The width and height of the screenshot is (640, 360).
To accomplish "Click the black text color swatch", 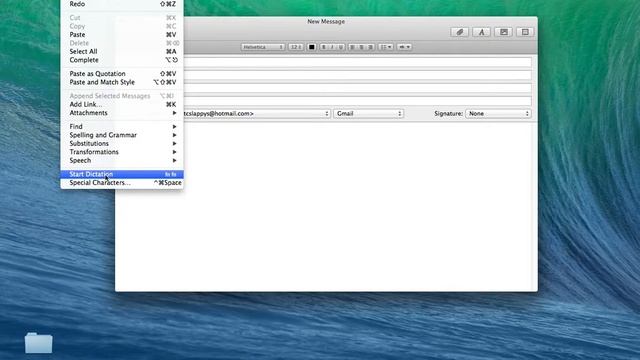I will (x=312, y=47).
